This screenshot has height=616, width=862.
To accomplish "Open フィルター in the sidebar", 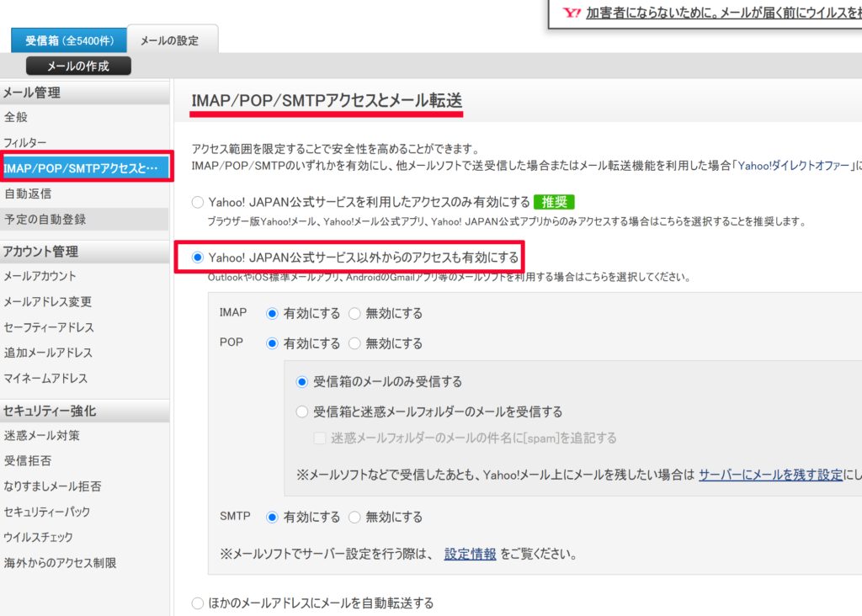I will coord(25,143).
